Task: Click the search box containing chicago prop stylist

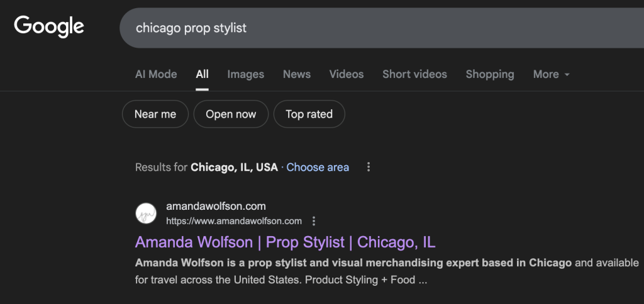Action: click(377, 28)
